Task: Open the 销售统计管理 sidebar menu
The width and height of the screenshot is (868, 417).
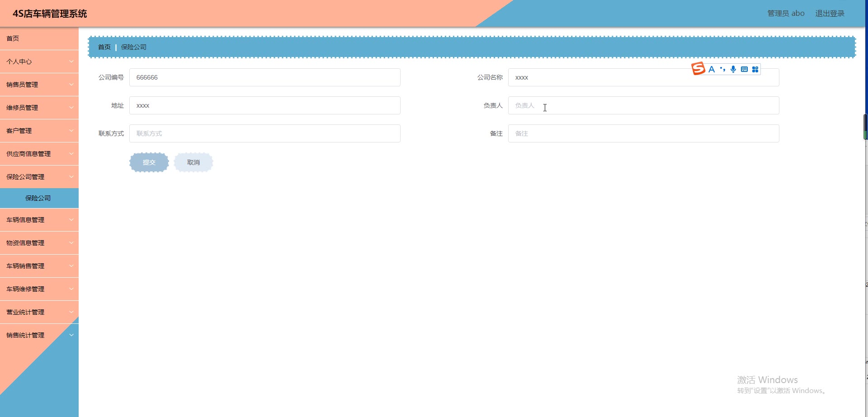Action: click(39, 335)
